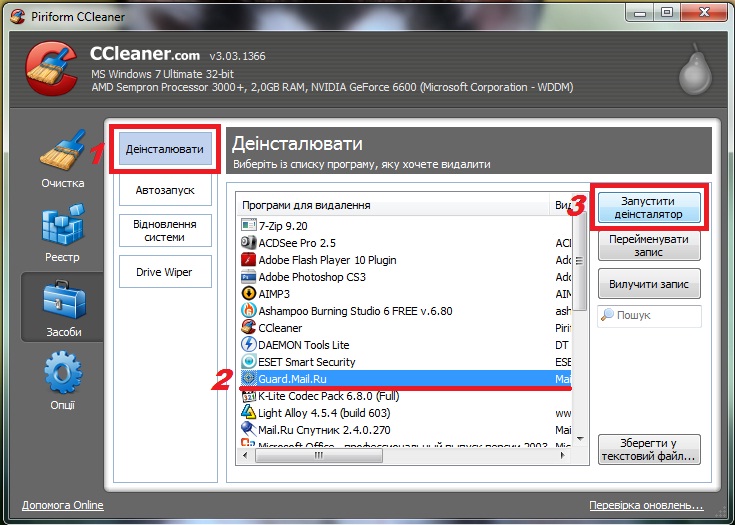Select the DAEMON Tools Lite row
The width and height of the screenshot is (735, 525).
click(x=405, y=345)
